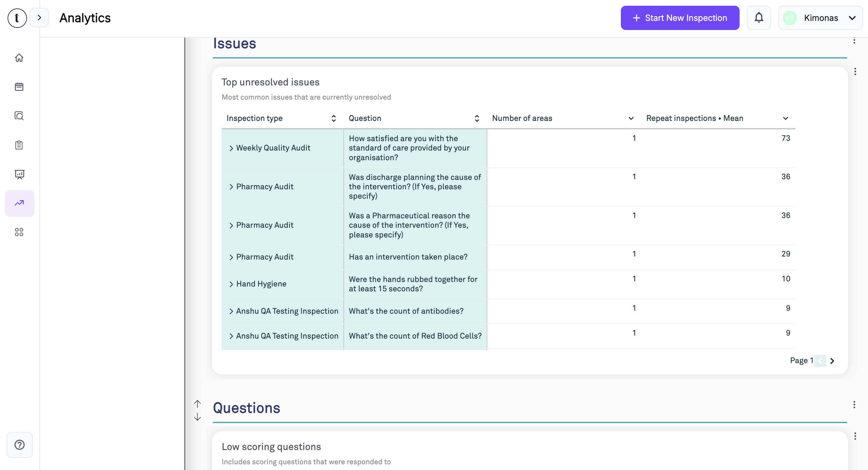Open Number of areas column menu
Screen dimensions: 868x470
[631, 118]
